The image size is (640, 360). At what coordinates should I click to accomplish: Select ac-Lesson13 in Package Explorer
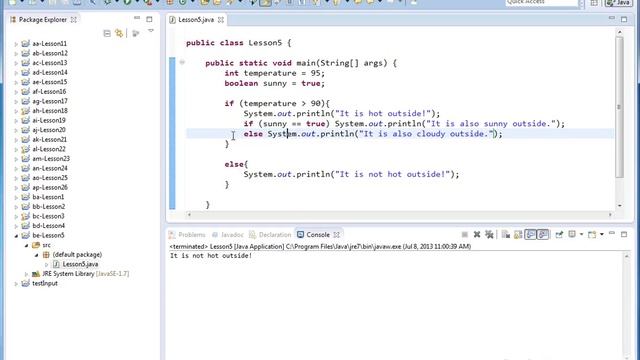coord(50,63)
